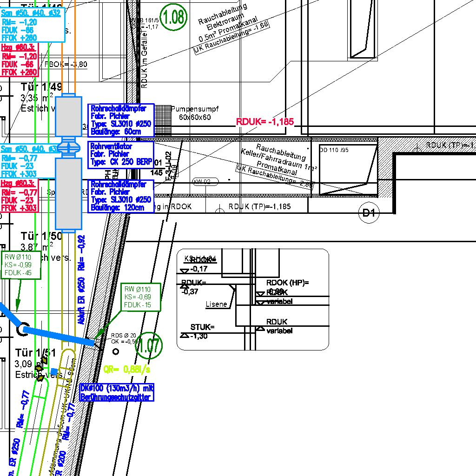Click the red RDUK= -1,185 label
The image size is (476, 476).
tap(265, 122)
